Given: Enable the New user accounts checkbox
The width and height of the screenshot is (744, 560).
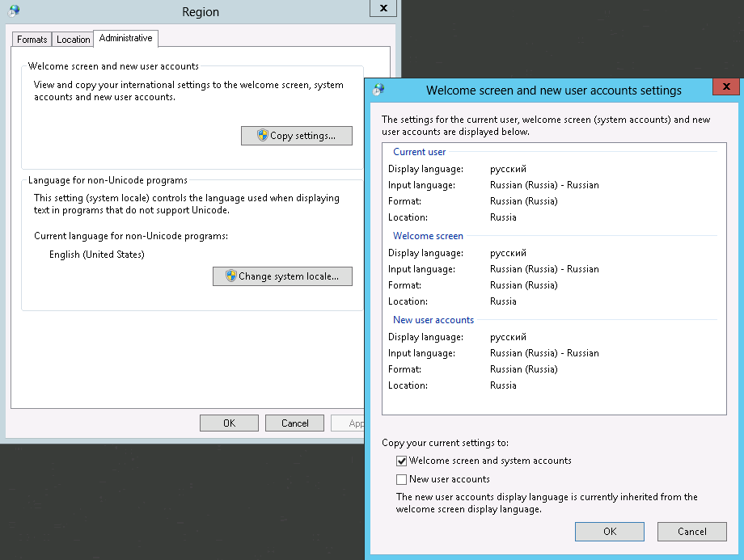Looking at the screenshot, I should 401,479.
